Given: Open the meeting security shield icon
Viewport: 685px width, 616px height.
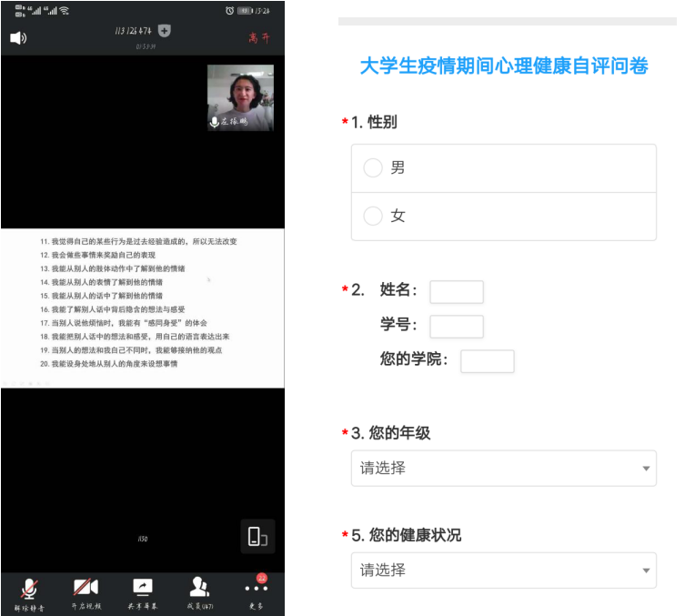Looking at the screenshot, I should pyautogui.click(x=164, y=31).
